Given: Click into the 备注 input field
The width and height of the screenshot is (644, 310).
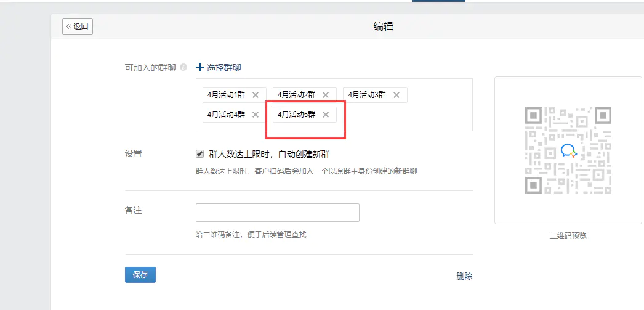Looking at the screenshot, I should coord(277,213).
